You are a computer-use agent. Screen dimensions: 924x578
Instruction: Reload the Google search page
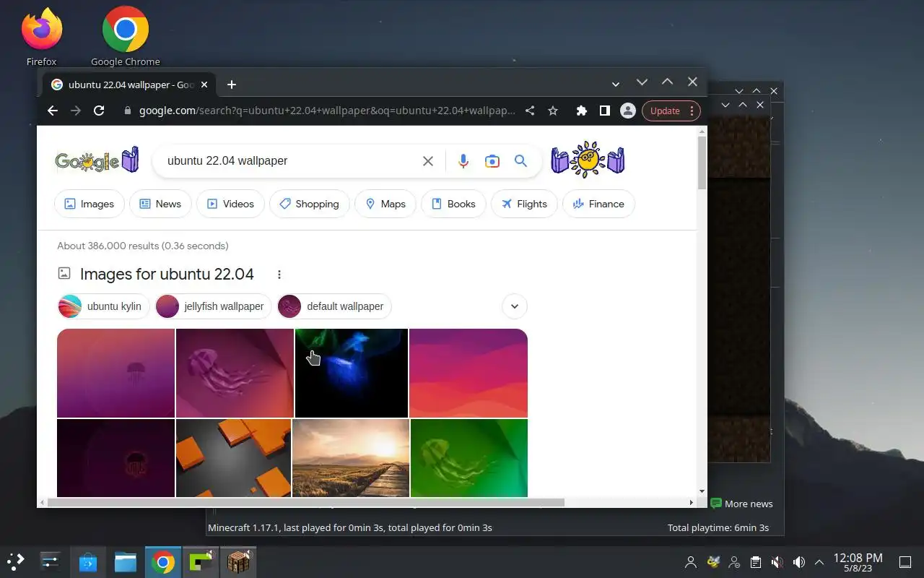[x=99, y=111]
